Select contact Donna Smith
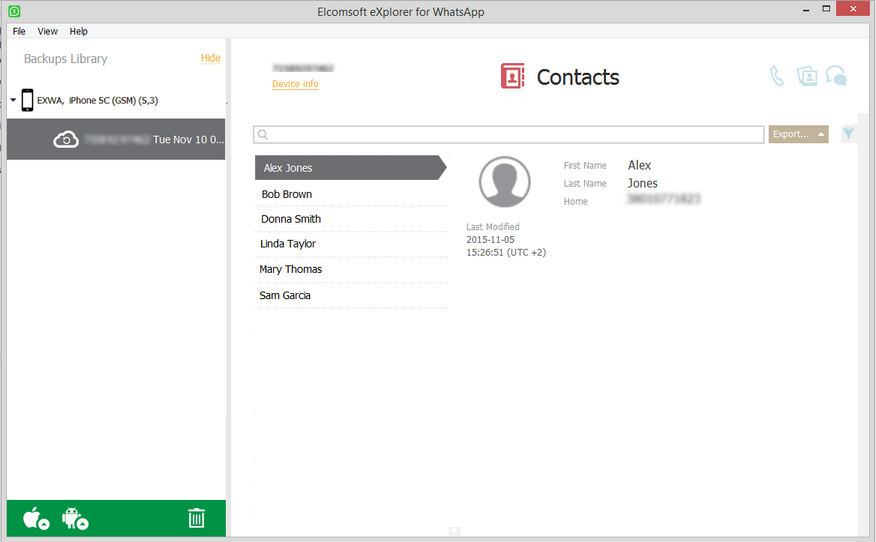This screenshot has height=542, width=876. (350, 219)
